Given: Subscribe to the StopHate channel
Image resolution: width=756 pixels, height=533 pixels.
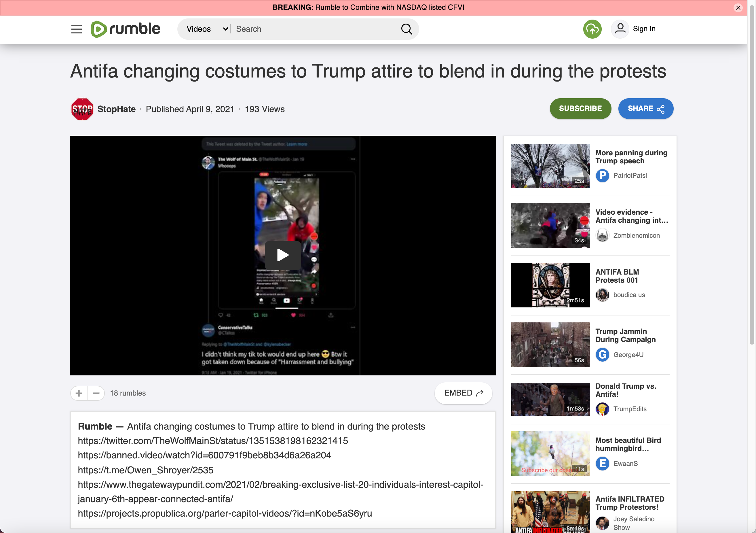Looking at the screenshot, I should (580, 108).
